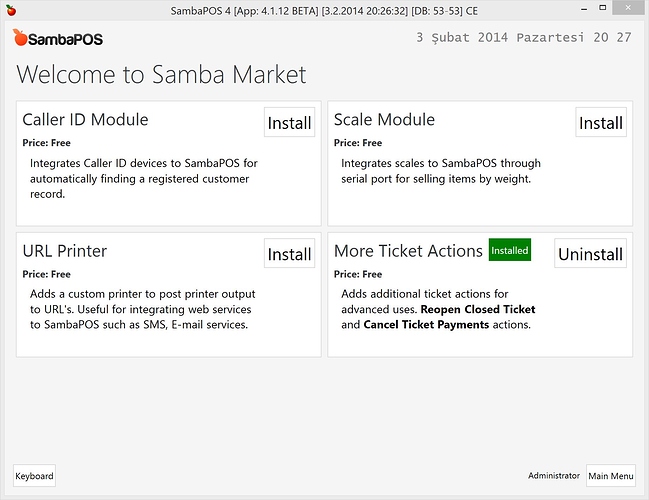Image resolution: width=649 pixels, height=500 pixels.
Task: Install the Caller ID Module
Action: 290,123
